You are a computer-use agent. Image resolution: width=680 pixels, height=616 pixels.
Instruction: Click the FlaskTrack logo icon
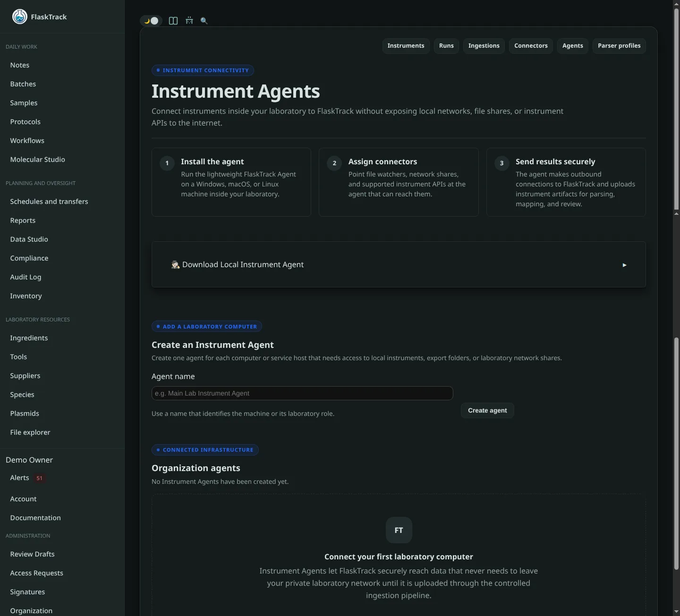click(19, 17)
